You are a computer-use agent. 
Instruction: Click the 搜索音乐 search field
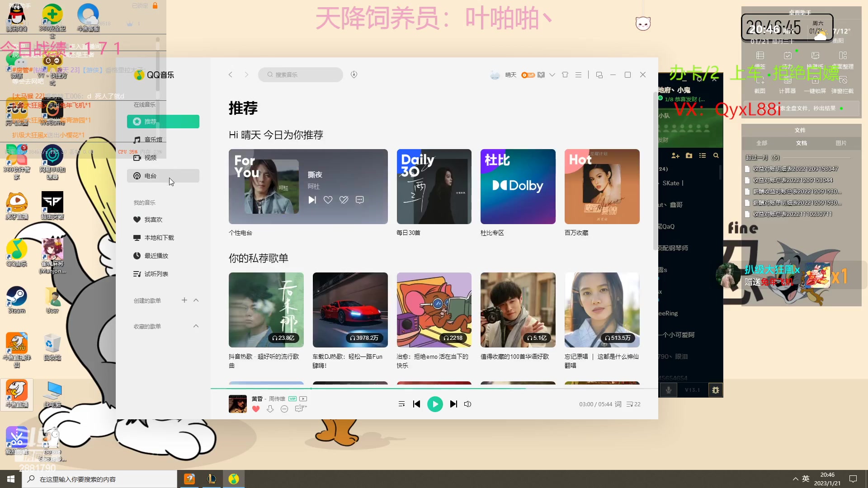click(x=301, y=75)
